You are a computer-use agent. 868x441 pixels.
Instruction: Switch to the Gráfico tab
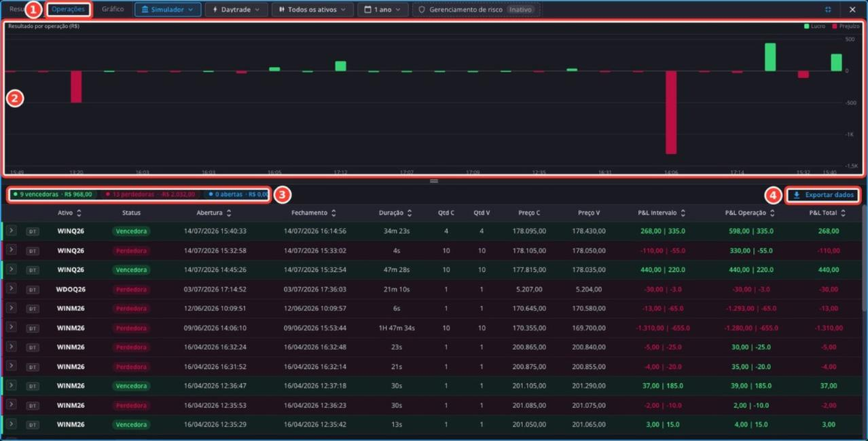[113, 9]
